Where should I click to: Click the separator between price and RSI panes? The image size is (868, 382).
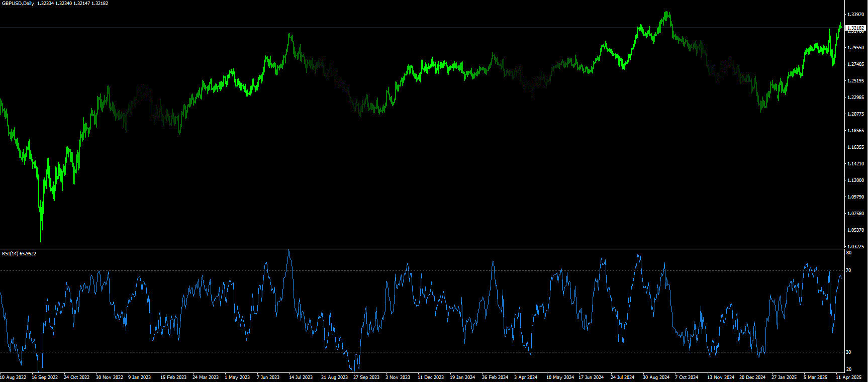coord(422,249)
